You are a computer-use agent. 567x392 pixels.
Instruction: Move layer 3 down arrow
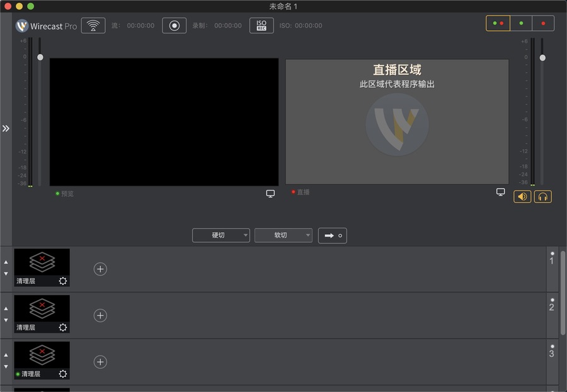[6, 366]
